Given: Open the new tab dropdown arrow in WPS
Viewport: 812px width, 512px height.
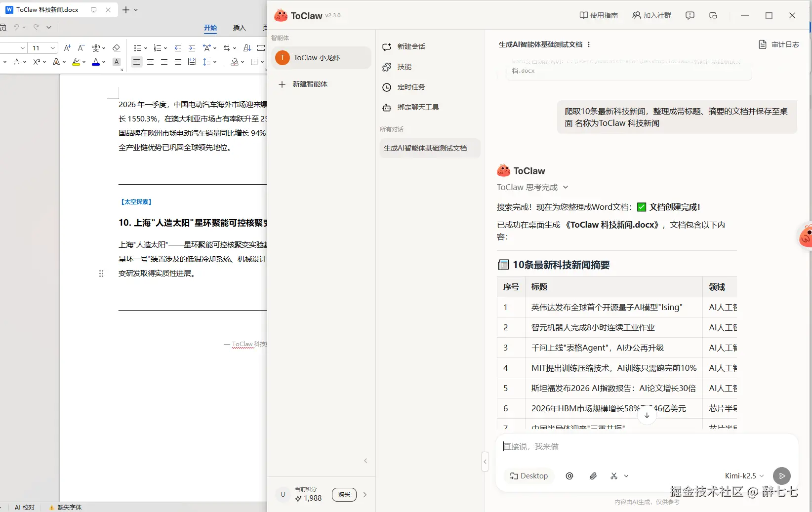Looking at the screenshot, I should pyautogui.click(x=136, y=10).
